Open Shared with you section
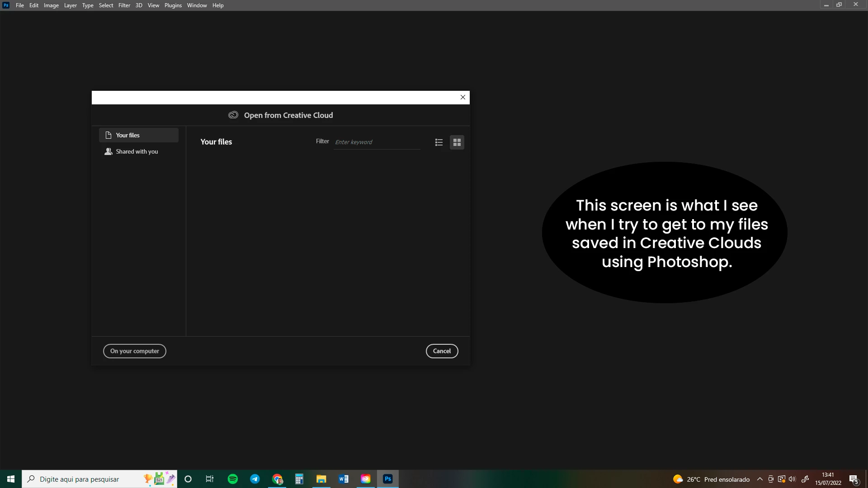This screenshot has width=868, height=488. click(137, 151)
